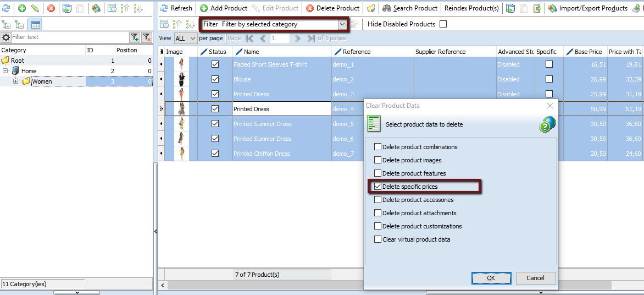Click the product move up arrow icon
The image size is (644, 295).
tap(177, 24)
